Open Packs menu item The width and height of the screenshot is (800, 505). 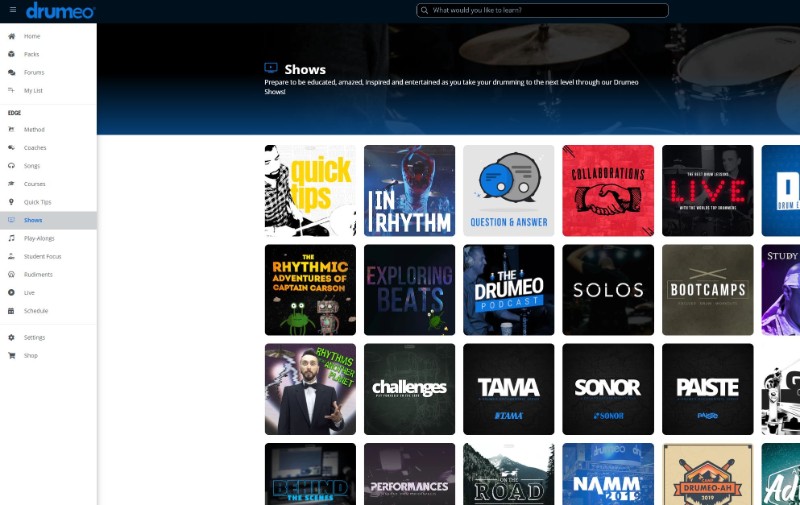pyautogui.click(x=31, y=54)
